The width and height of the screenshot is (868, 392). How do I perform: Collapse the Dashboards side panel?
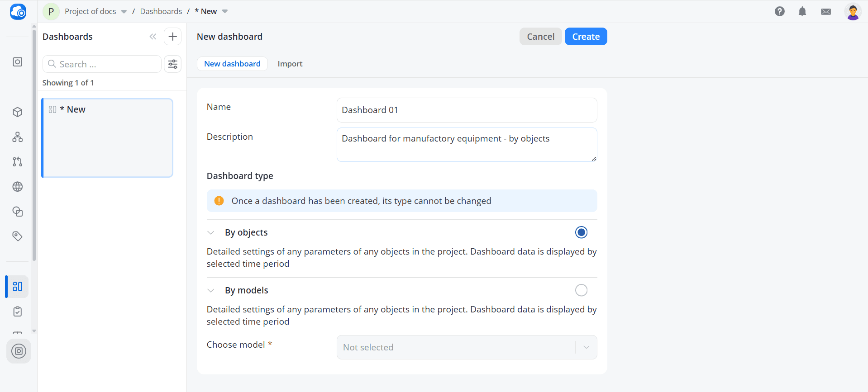[153, 37]
